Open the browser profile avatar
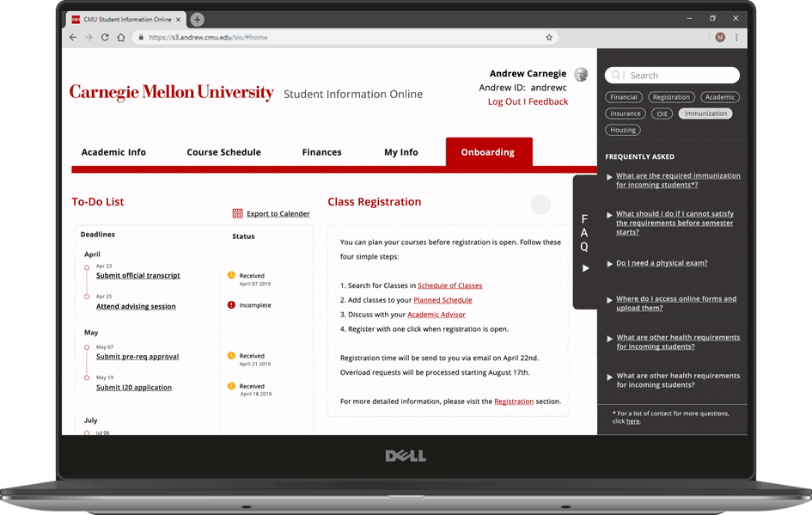 [720, 37]
